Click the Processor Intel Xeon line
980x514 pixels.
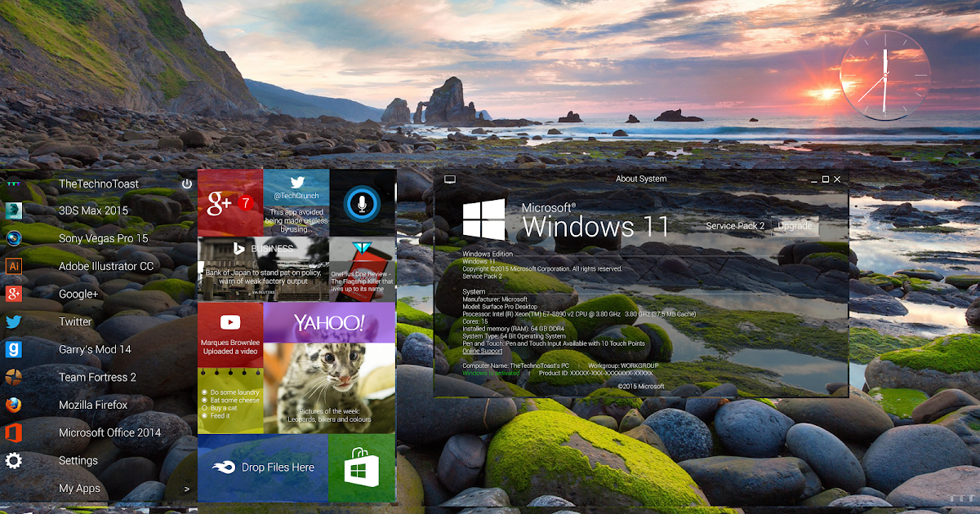click(580, 314)
